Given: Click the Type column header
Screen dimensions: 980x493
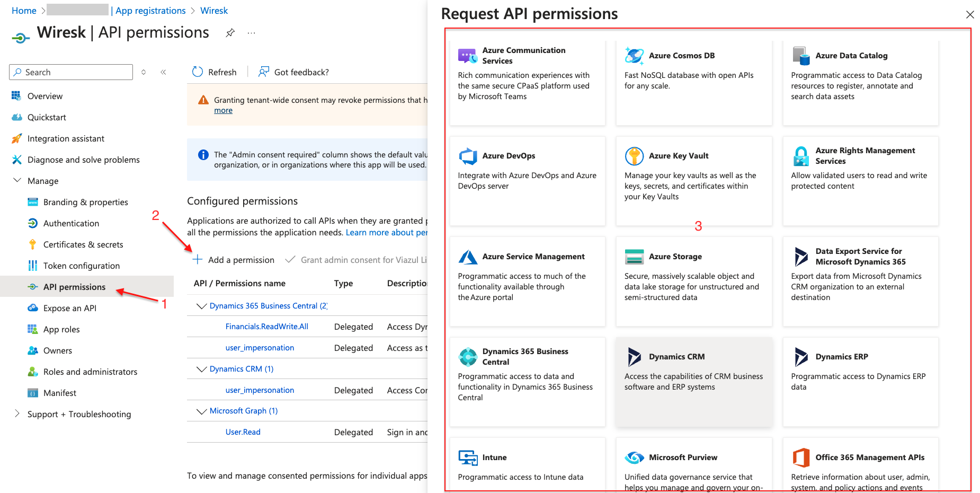Looking at the screenshot, I should (343, 284).
